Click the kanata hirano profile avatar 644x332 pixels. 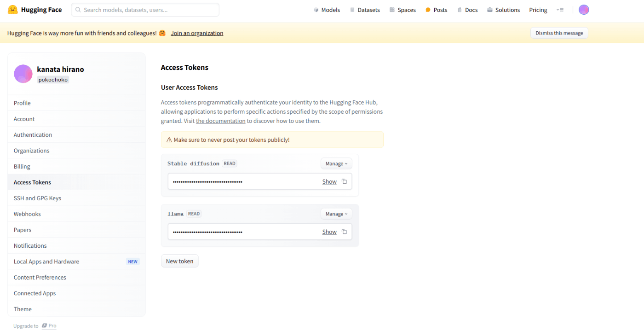(x=23, y=74)
